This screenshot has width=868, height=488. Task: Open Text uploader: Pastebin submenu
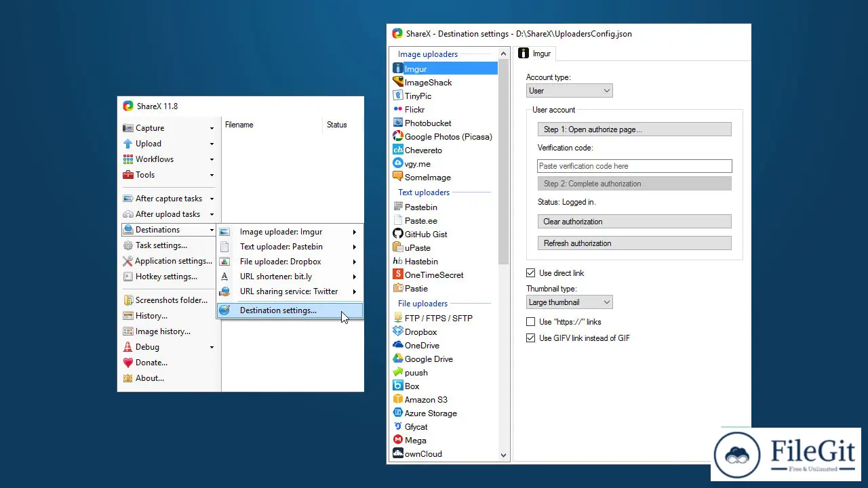(x=290, y=247)
